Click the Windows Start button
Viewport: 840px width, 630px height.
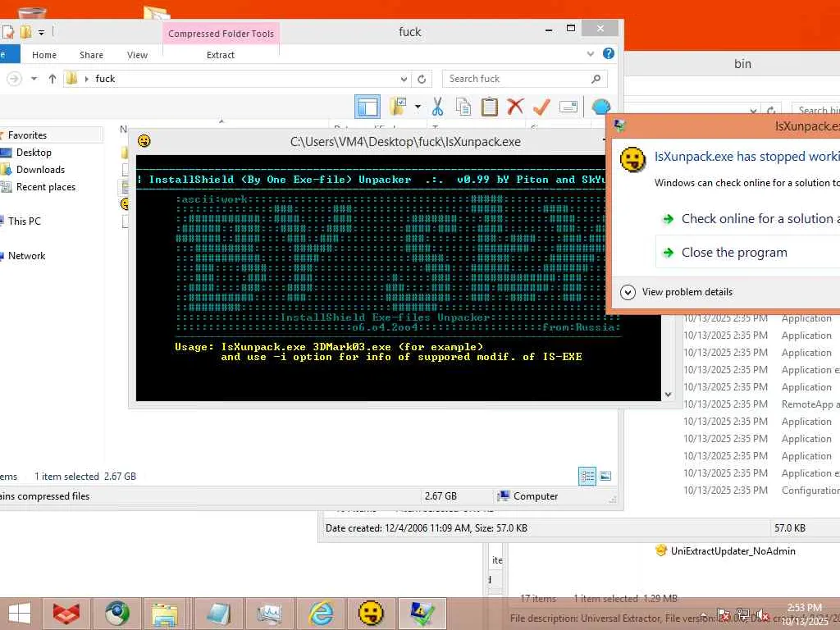pyautogui.click(x=20, y=614)
